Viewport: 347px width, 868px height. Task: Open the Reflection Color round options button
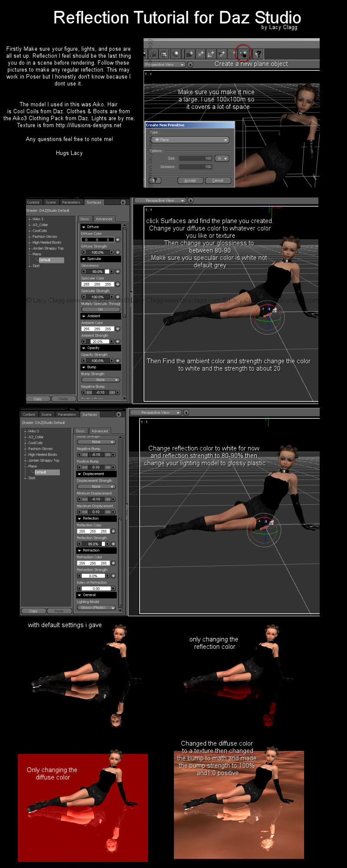[x=113, y=531]
